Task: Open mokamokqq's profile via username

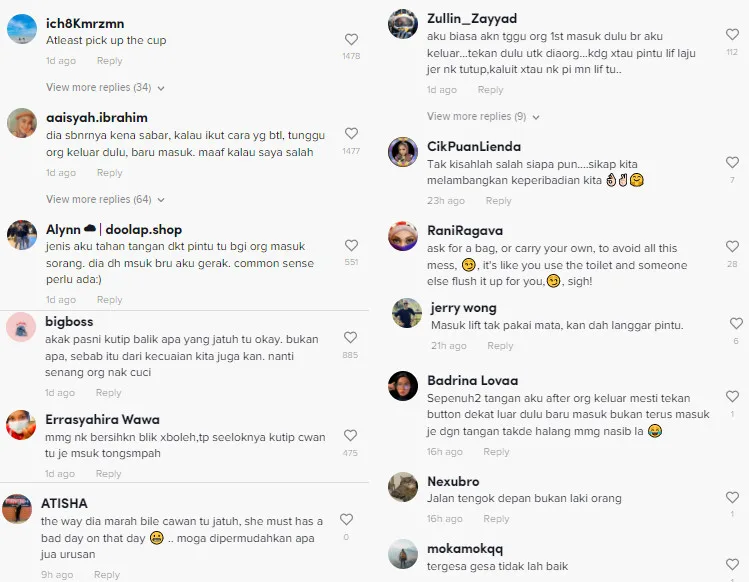Action: coord(465,549)
